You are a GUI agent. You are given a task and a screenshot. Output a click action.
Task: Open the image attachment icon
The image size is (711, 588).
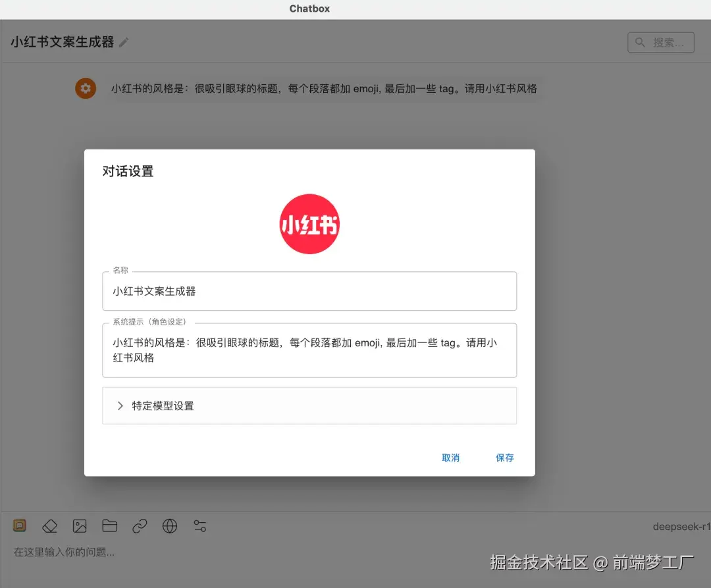click(x=80, y=525)
